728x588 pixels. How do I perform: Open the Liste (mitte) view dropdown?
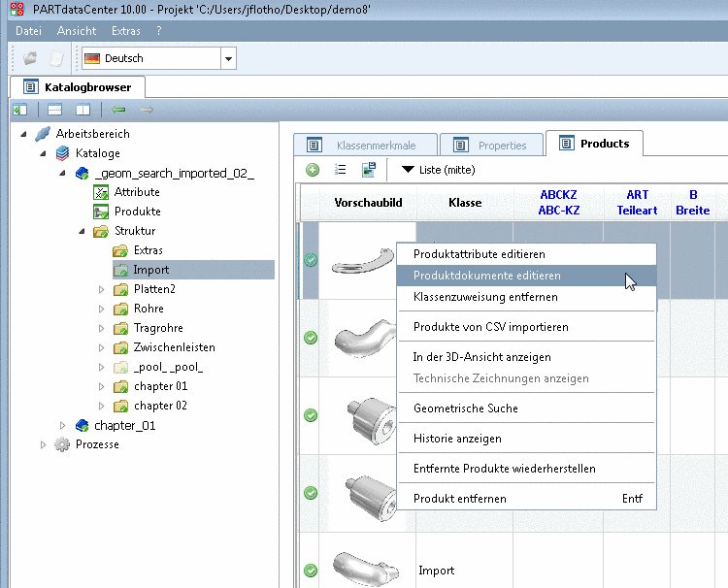click(408, 170)
